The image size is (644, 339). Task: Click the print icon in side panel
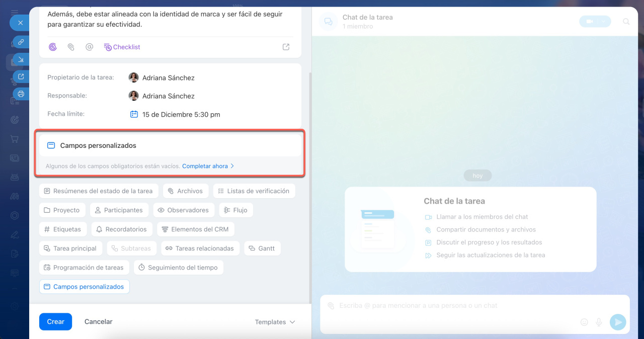pyautogui.click(x=21, y=94)
